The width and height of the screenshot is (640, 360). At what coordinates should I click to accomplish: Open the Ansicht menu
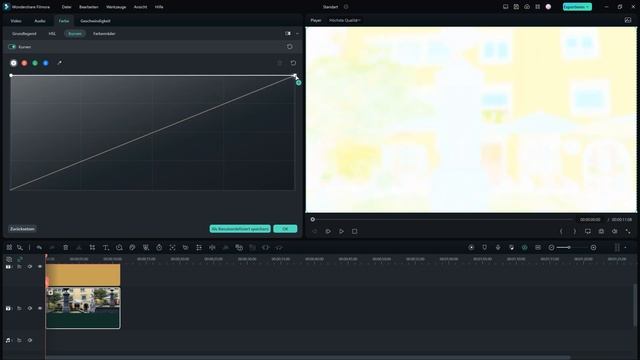point(140,7)
